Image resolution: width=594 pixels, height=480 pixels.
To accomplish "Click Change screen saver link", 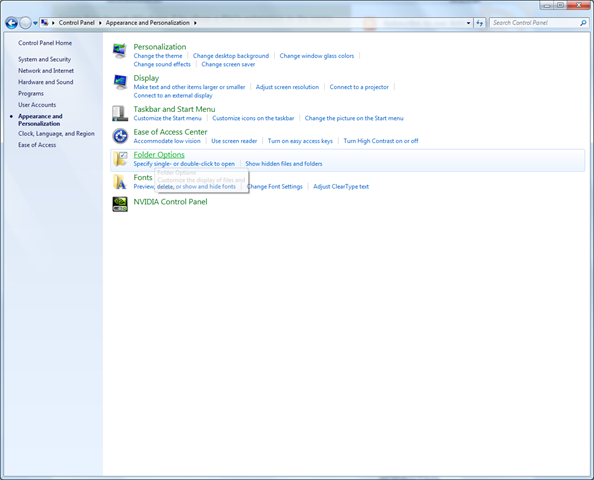I will [228, 64].
